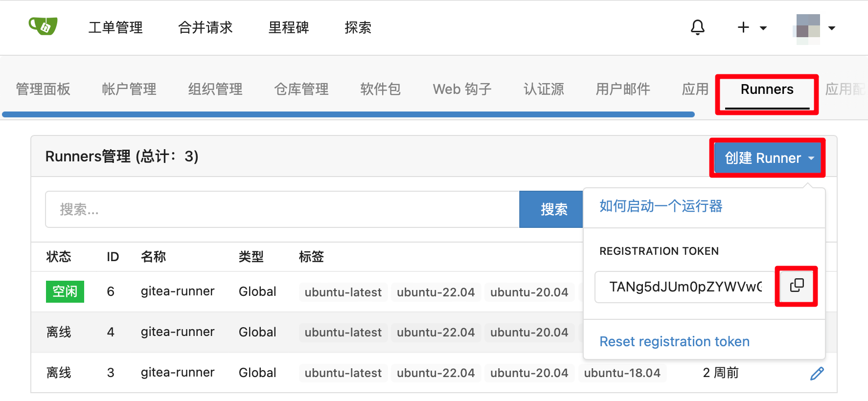This screenshot has height=401, width=868.
Task: Open the 如何启动一个运行器 link
Action: coord(661,206)
